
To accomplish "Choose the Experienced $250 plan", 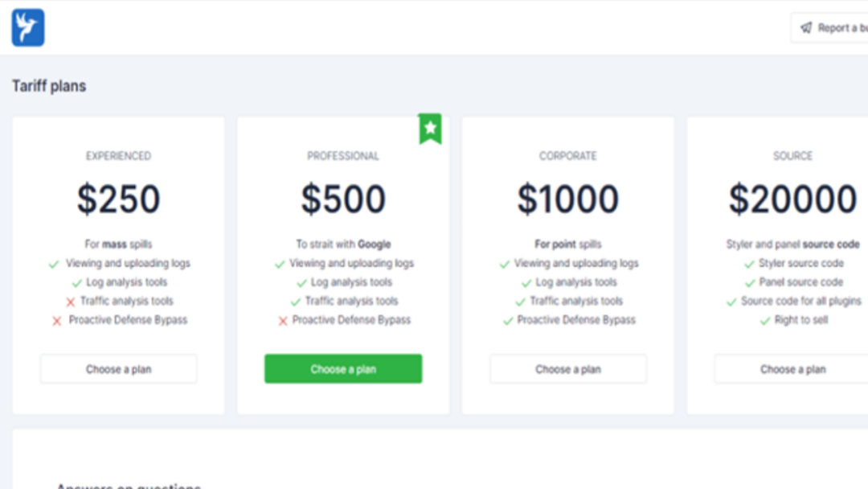I will [118, 369].
